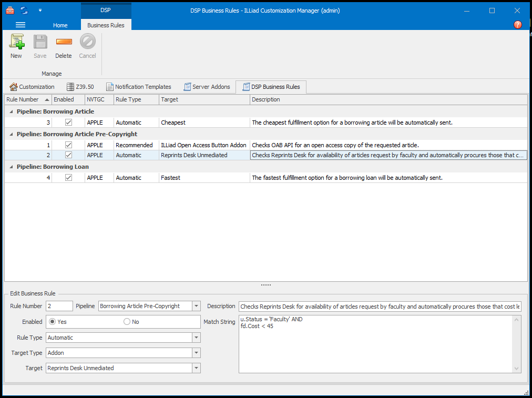
Task: Expand the Rule Type dropdown
Action: 196,338
